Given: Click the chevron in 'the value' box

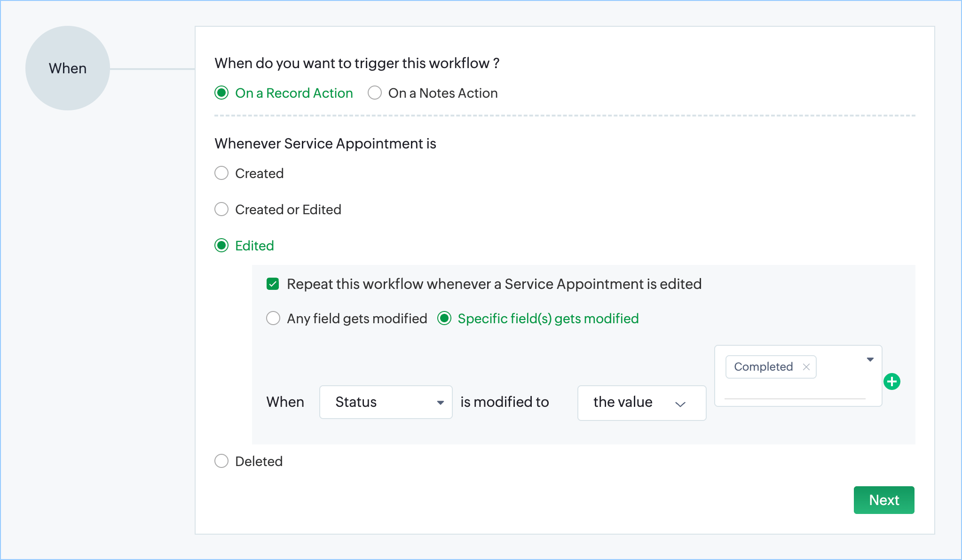Looking at the screenshot, I should (680, 404).
